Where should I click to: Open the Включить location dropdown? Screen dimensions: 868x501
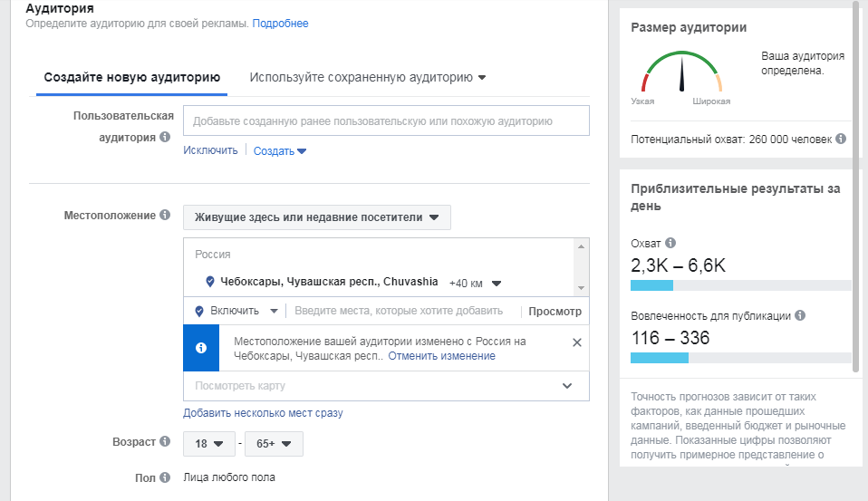[239, 311]
